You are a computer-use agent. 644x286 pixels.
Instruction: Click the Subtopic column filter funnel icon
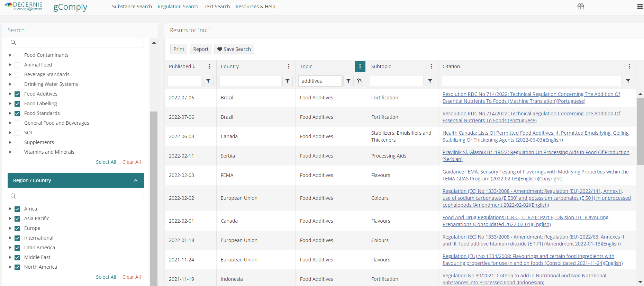[x=430, y=81]
